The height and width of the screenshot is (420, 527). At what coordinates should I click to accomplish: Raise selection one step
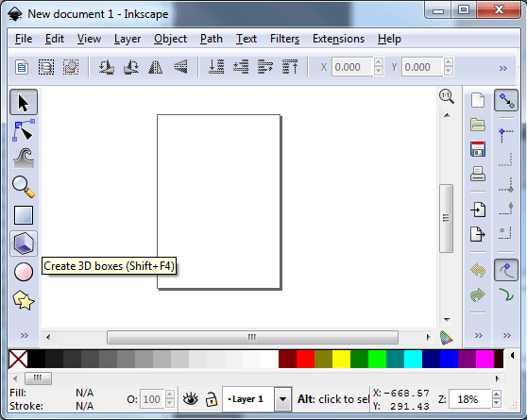point(265,67)
